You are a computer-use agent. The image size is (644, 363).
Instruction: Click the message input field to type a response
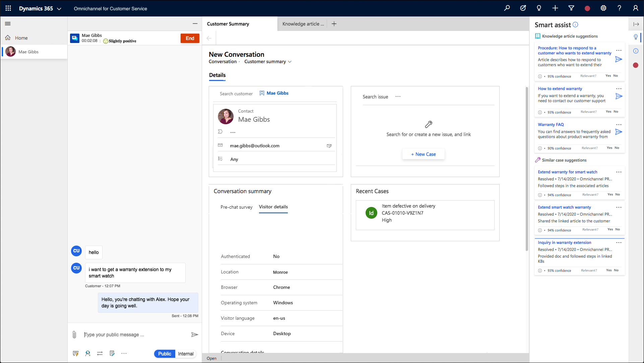click(x=136, y=334)
